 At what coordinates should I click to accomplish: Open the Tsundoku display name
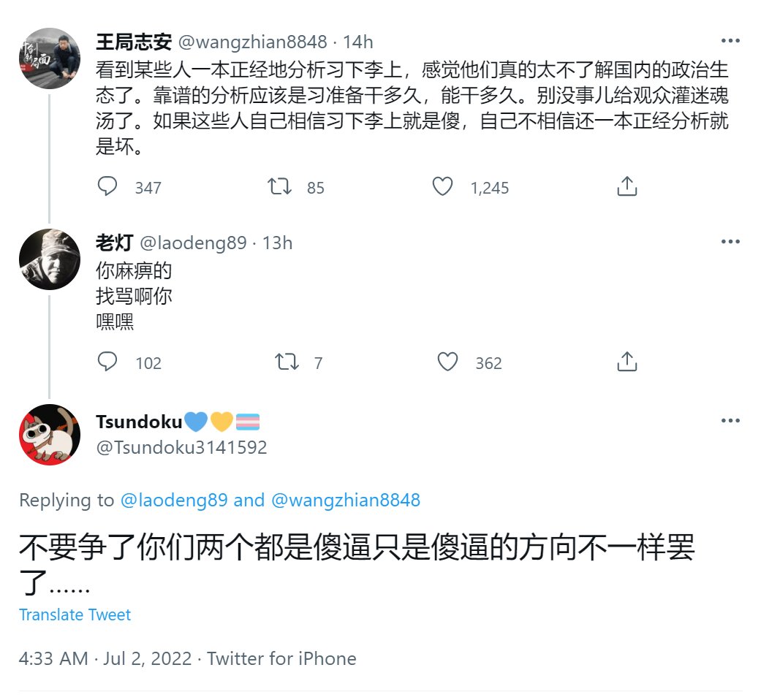[x=138, y=422]
